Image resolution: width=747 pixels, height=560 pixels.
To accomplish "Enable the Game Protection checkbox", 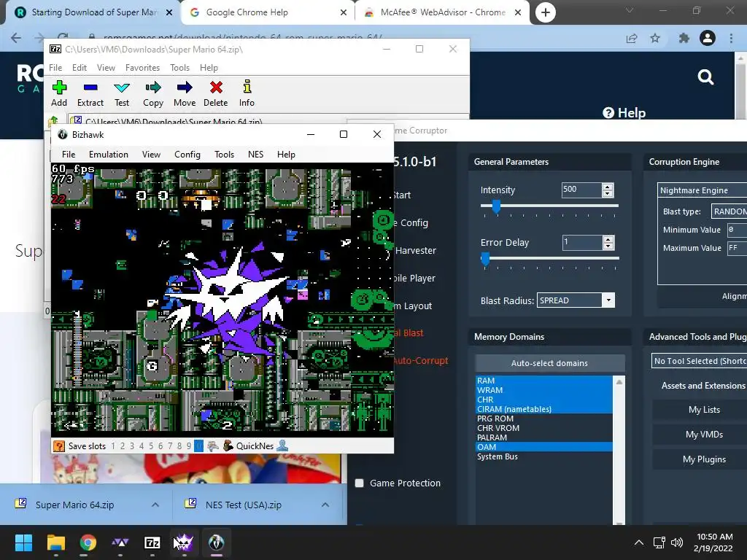I will click(x=359, y=483).
